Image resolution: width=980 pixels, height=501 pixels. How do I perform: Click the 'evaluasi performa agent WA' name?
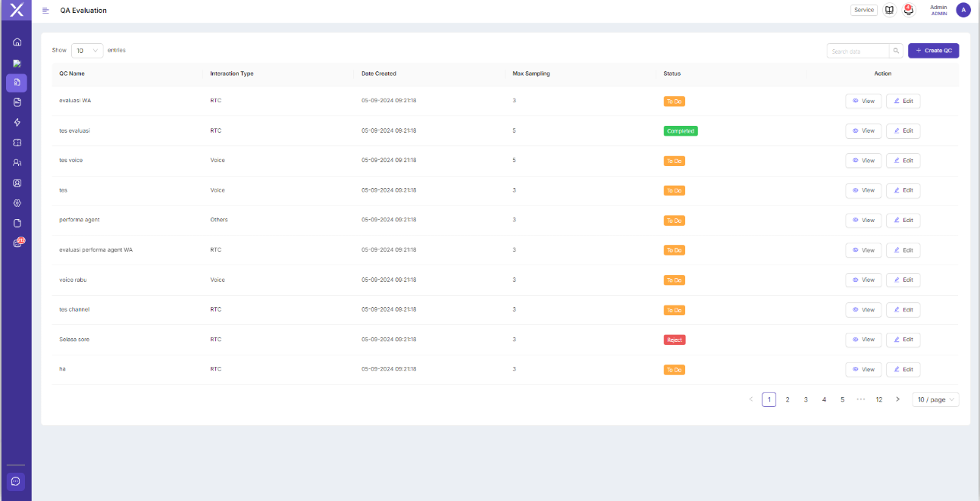pos(96,249)
